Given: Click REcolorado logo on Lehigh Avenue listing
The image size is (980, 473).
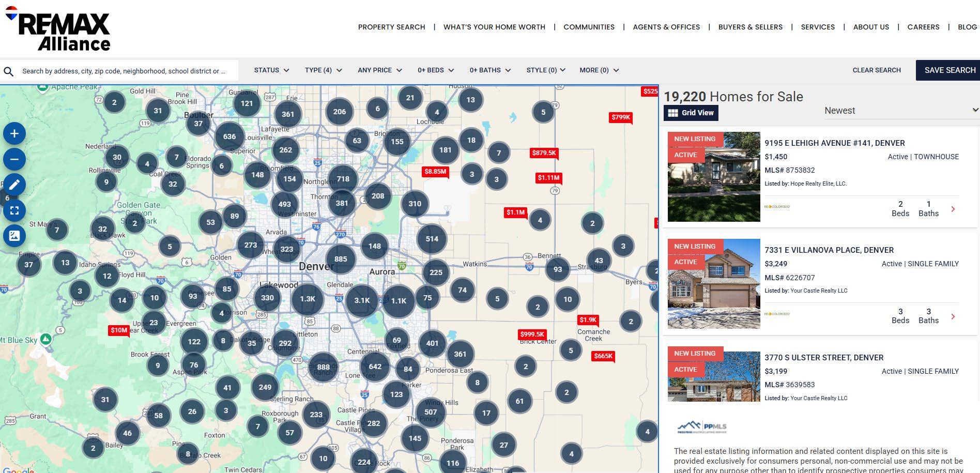Looking at the screenshot, I should coord(777,207).
